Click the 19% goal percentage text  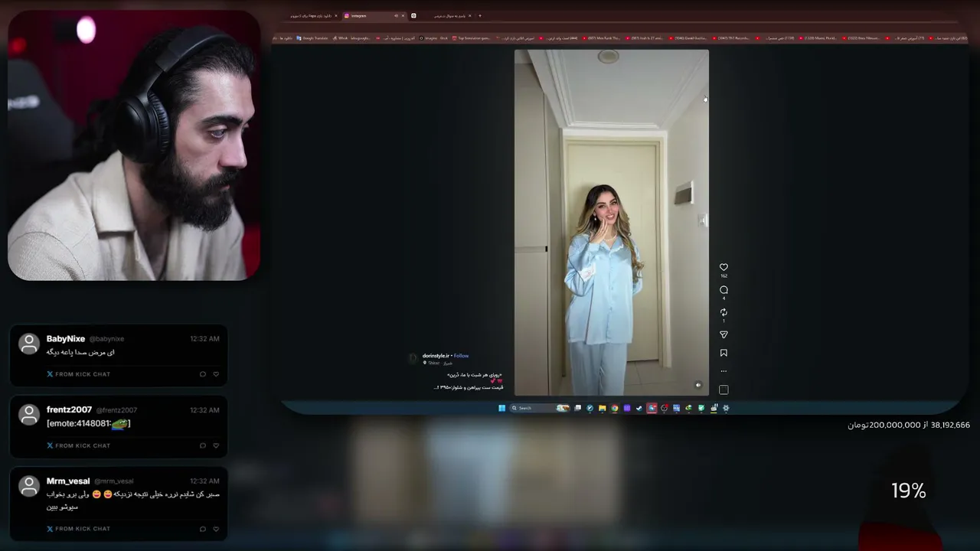(909, 491)
